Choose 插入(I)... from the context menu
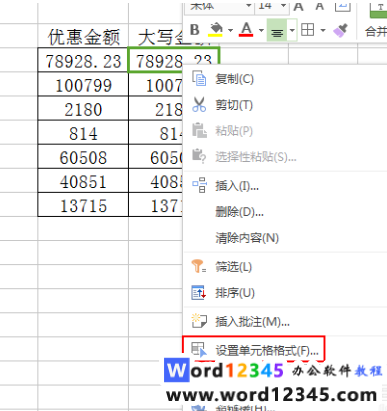Image resolution: width=387 pixels, height=411 pixels. pyautogui.click(x=286, y=186)
